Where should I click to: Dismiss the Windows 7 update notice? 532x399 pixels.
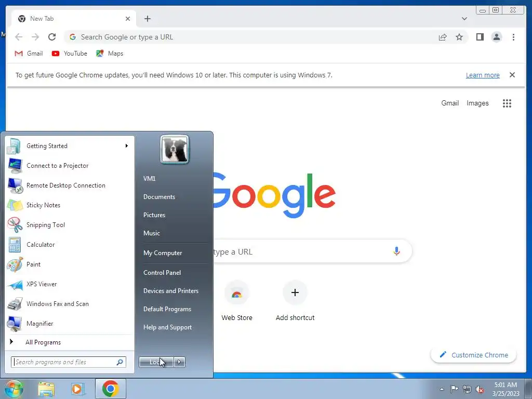(512, 75)
